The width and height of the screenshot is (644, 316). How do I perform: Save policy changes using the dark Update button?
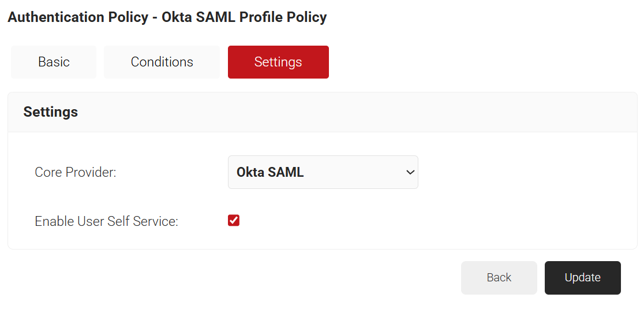[x=582, y=278]
